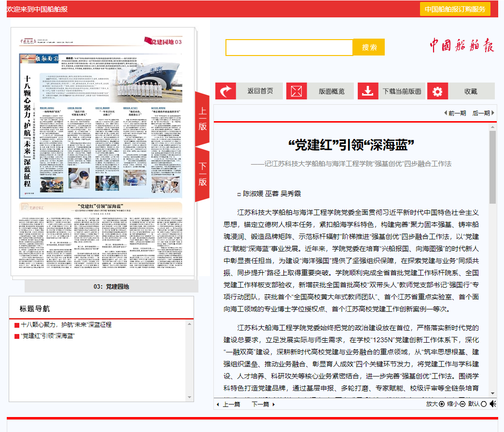Go to previous issue (前一期)
504x432 pixels.
[x=455, y=113]
